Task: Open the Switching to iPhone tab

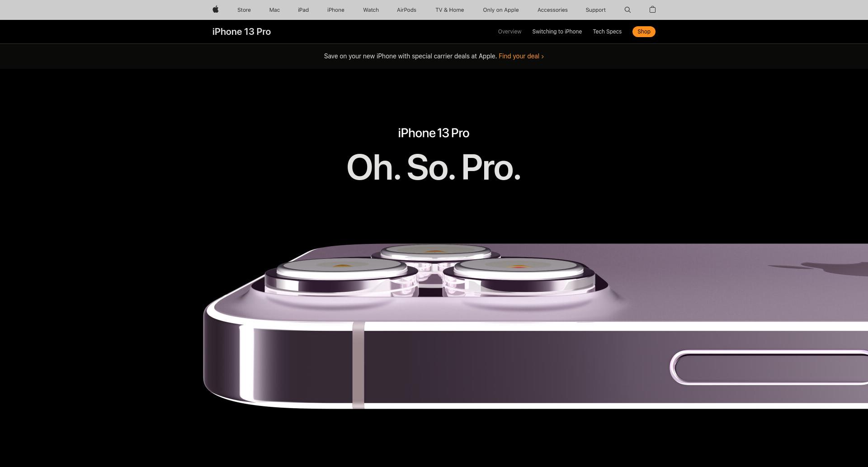Action: click(x=557, y=32)
